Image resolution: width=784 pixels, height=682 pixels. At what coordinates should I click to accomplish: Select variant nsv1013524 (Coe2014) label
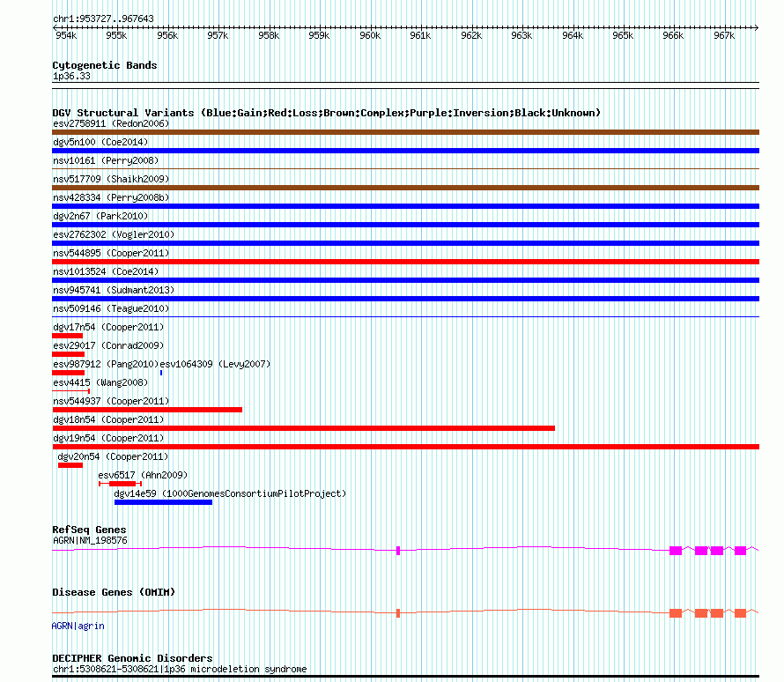tap(106, 271)
